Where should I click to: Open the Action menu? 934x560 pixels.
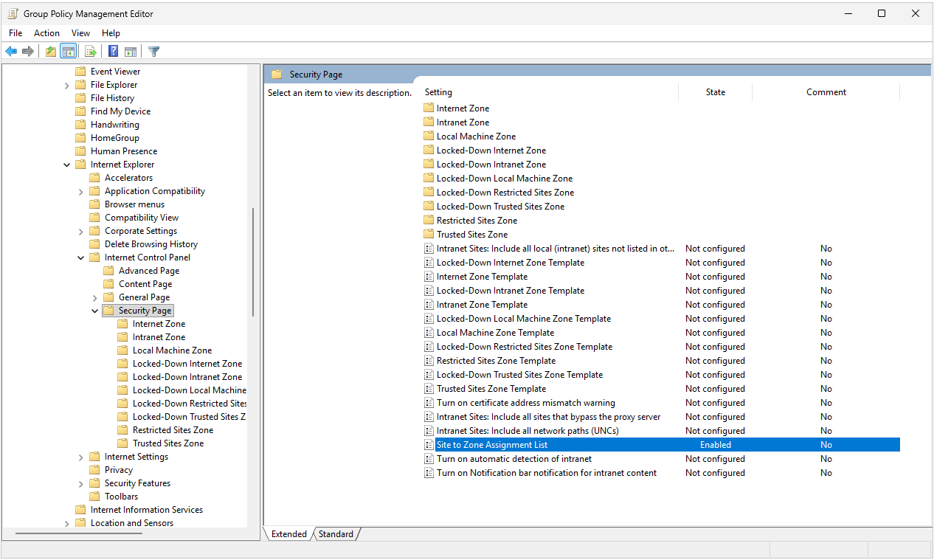[46, 33]
